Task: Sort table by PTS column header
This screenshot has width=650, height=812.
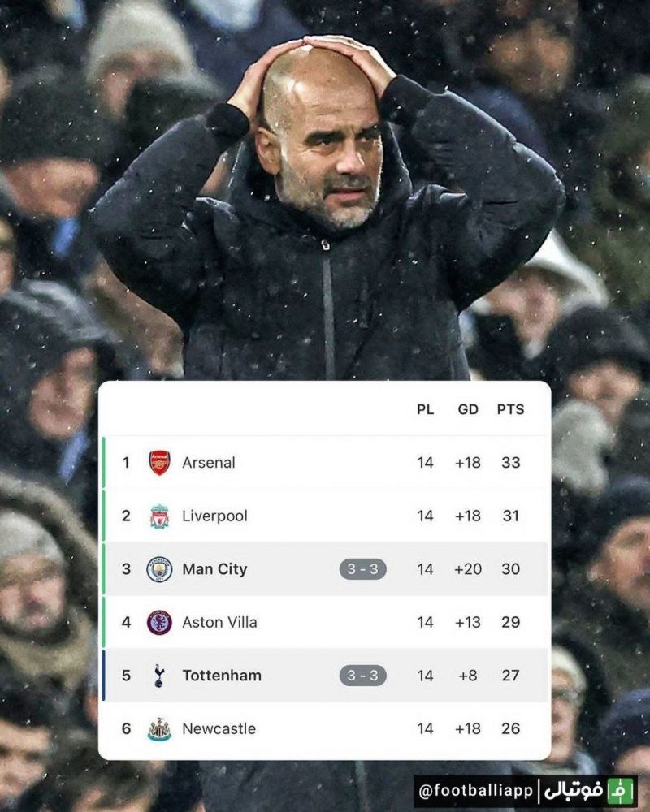Action: 510,409
